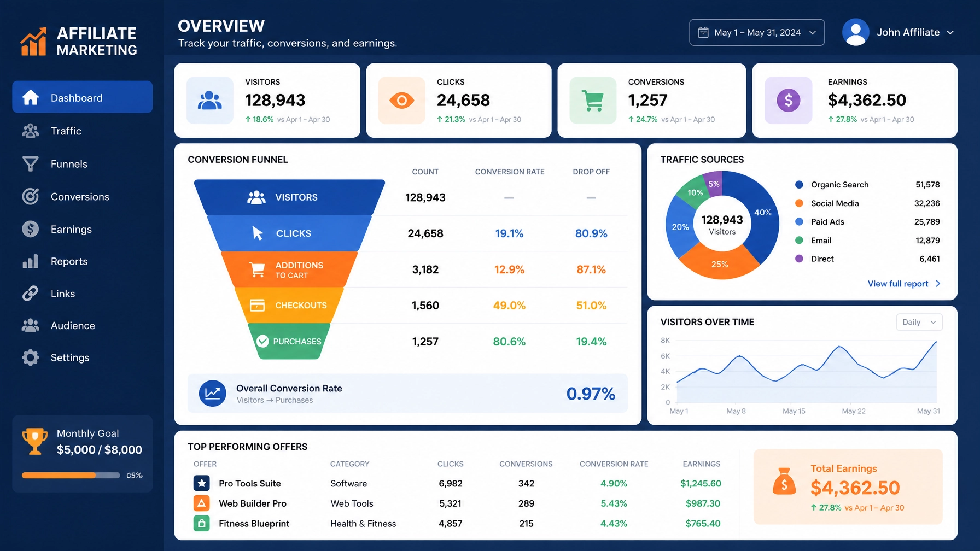
Task: Open the May 1 – May 31, 2024 date dropdown
Action: click(x=757, y=33)
